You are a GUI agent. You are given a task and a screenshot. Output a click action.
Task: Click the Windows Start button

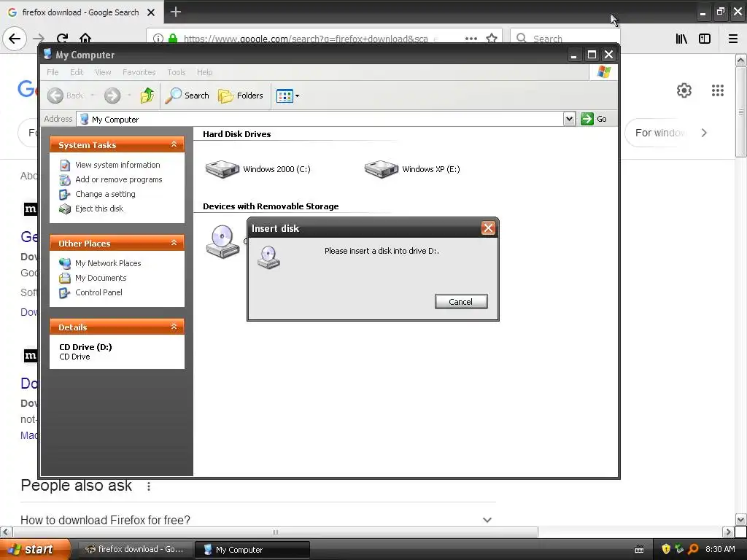(35, 549)
